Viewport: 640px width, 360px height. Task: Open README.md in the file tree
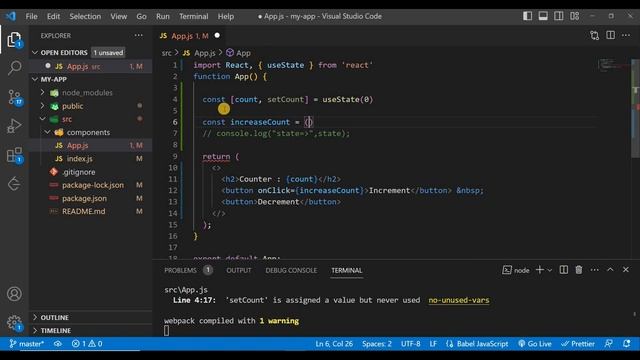pyautogui.click(x=83, y=211)
